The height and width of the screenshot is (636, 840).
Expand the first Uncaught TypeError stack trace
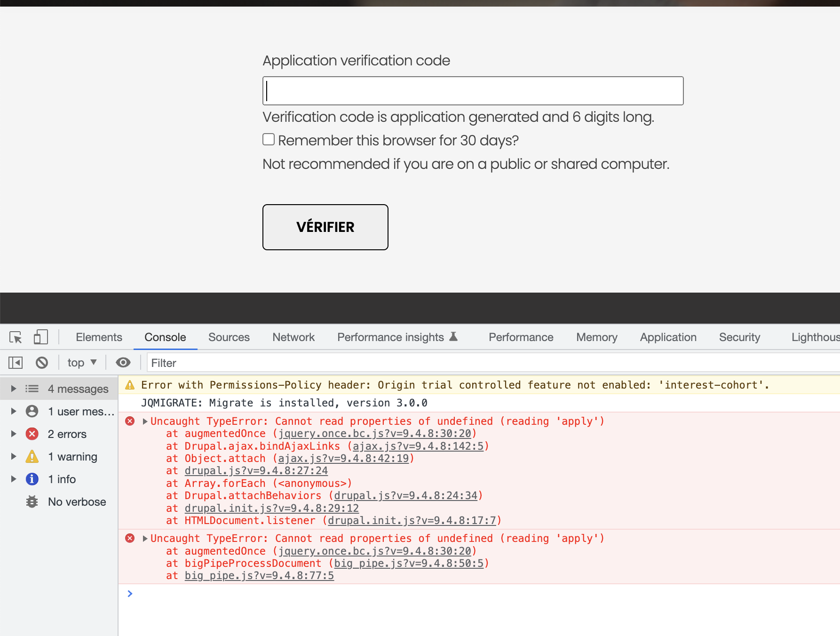pyautogui.click(x=145, y=421)
